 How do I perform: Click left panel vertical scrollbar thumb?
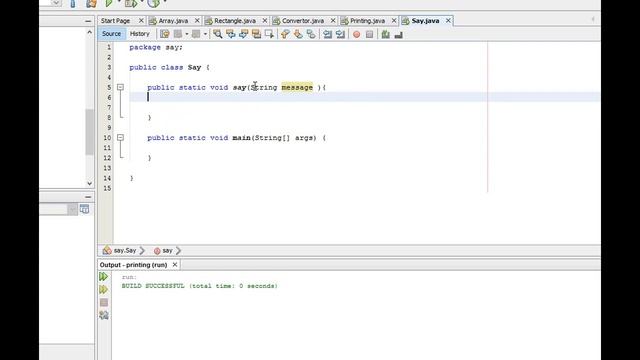[90, 132]
